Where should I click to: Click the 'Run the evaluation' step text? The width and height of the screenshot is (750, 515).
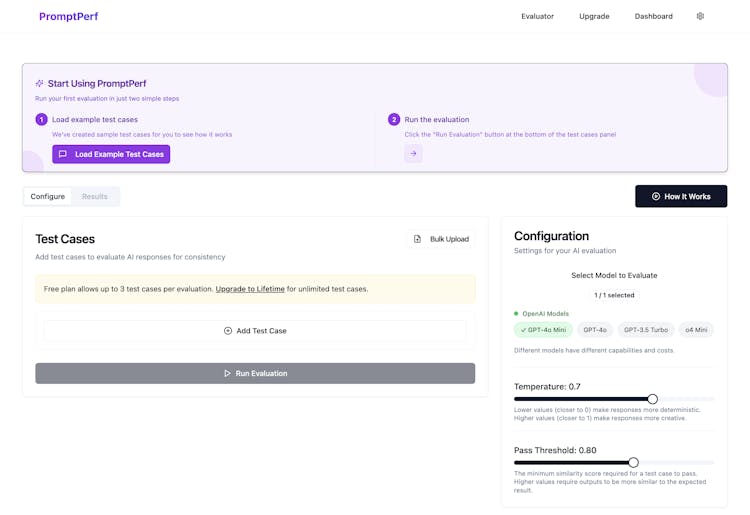pos(437,120)
